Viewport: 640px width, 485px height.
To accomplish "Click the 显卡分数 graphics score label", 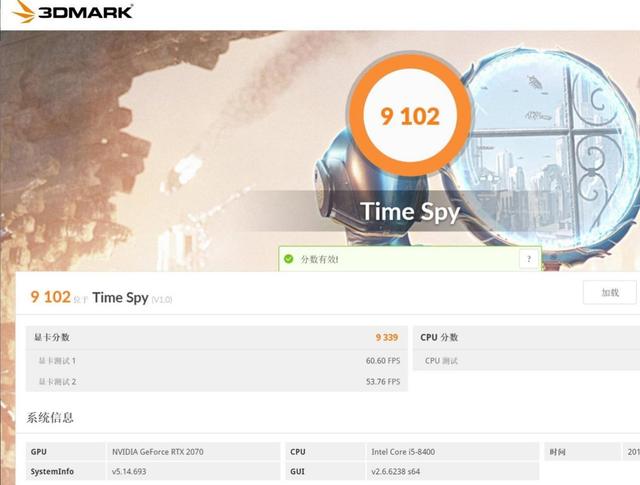I will pos(52,337).
